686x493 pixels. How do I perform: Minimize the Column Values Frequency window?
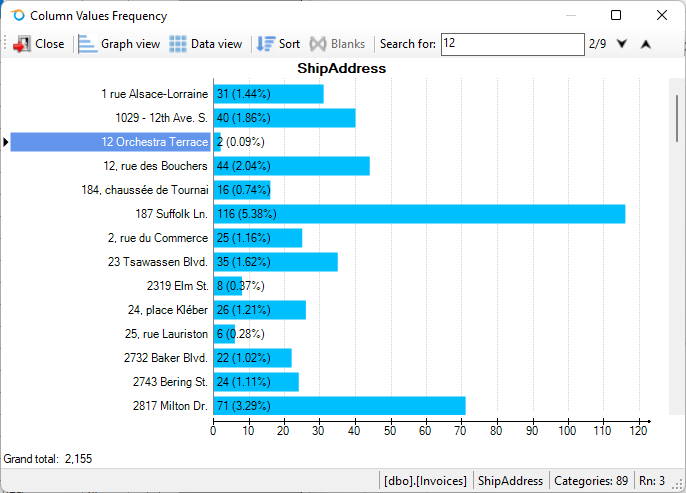[570, 16]
